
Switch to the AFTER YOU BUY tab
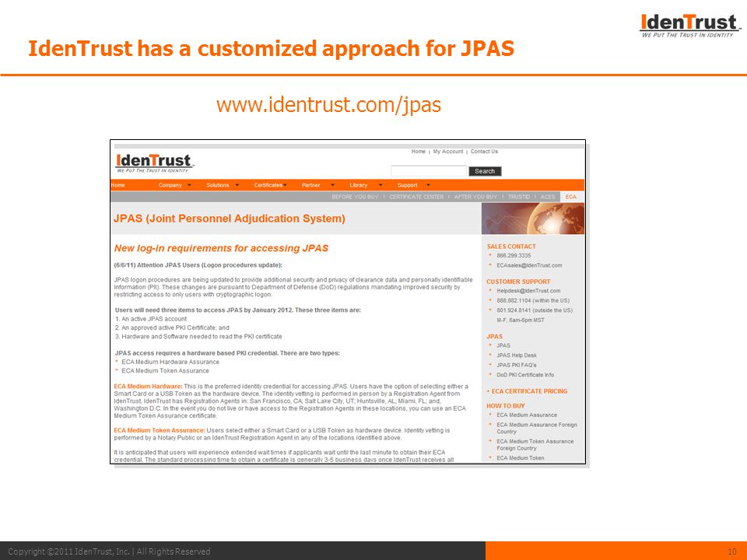click(475, 197)
